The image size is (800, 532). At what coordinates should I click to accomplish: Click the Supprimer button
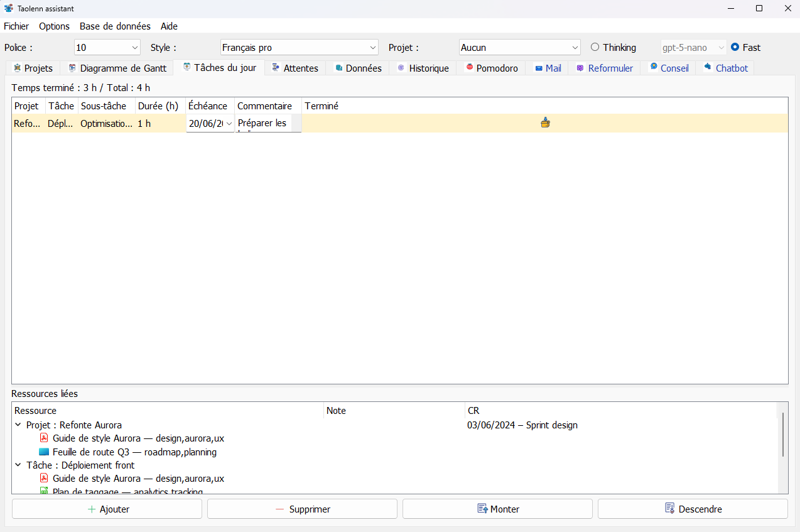pos(302,509)
